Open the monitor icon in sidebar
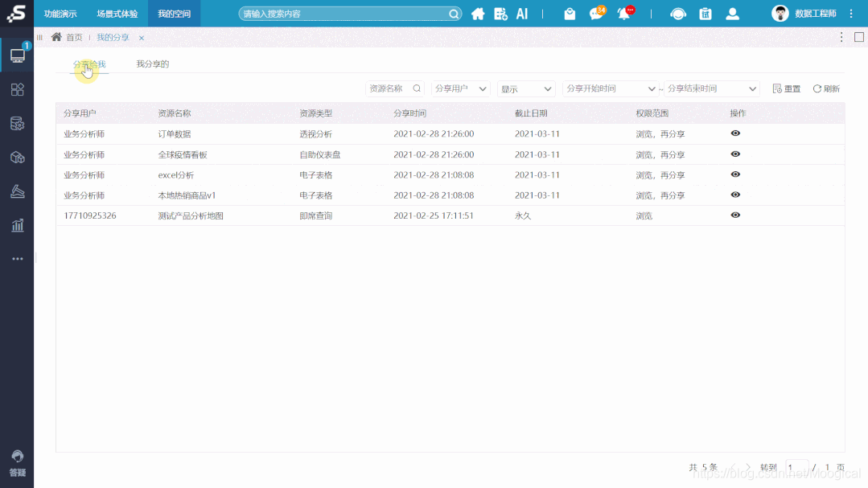868x488 pixels. tap(17, 55)
